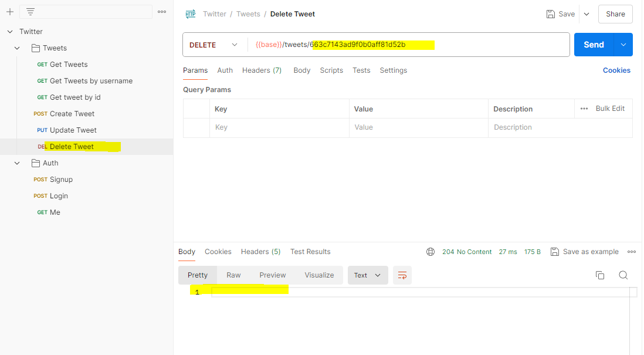Switch to response Body tab
The width and height of the screenshot is (644, 355).
(187, 252)
